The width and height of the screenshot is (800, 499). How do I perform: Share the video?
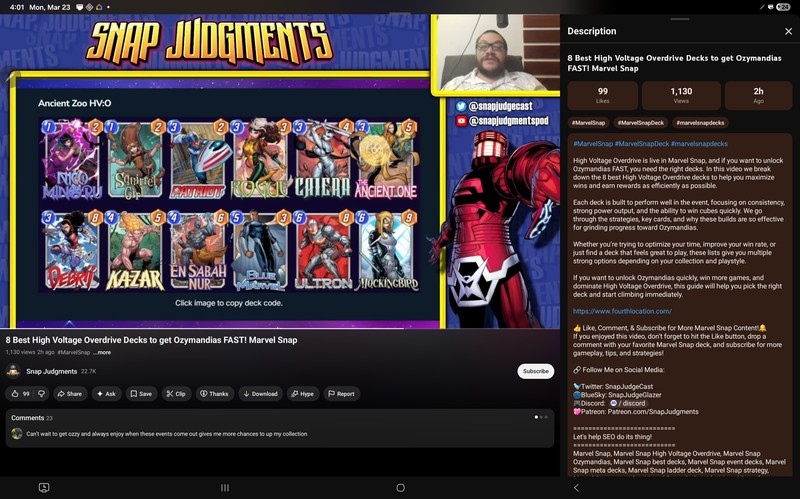pos(69,393)
